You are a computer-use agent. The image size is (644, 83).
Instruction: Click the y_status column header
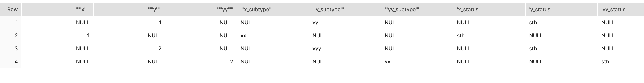pos(562,10)
